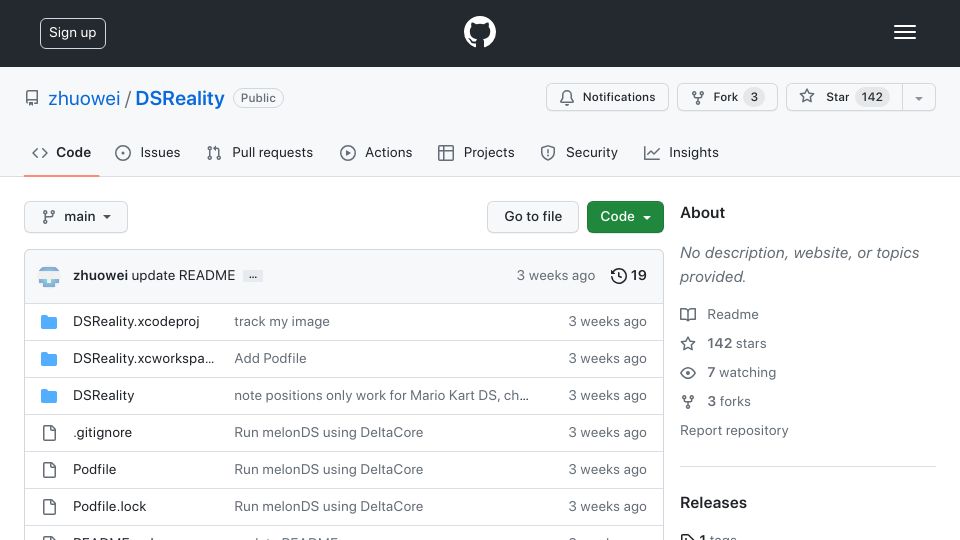Click the GitHub logo in header

(479, 32)
